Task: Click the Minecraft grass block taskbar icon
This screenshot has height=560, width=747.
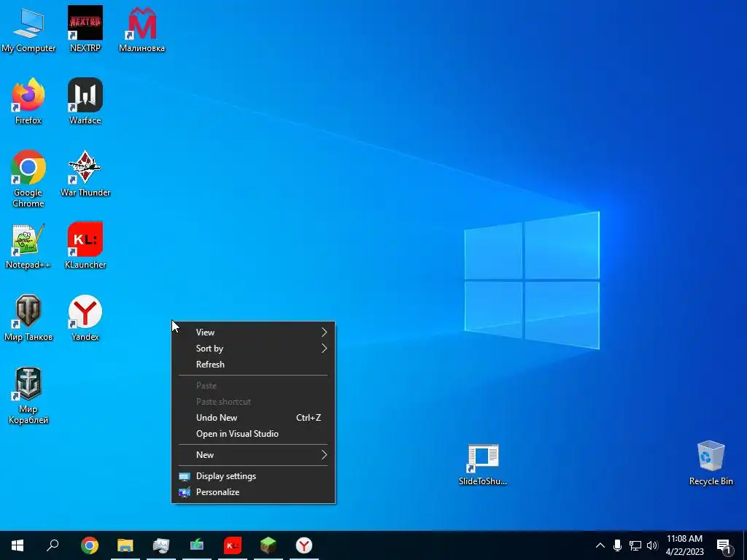Action: (268, 545)
